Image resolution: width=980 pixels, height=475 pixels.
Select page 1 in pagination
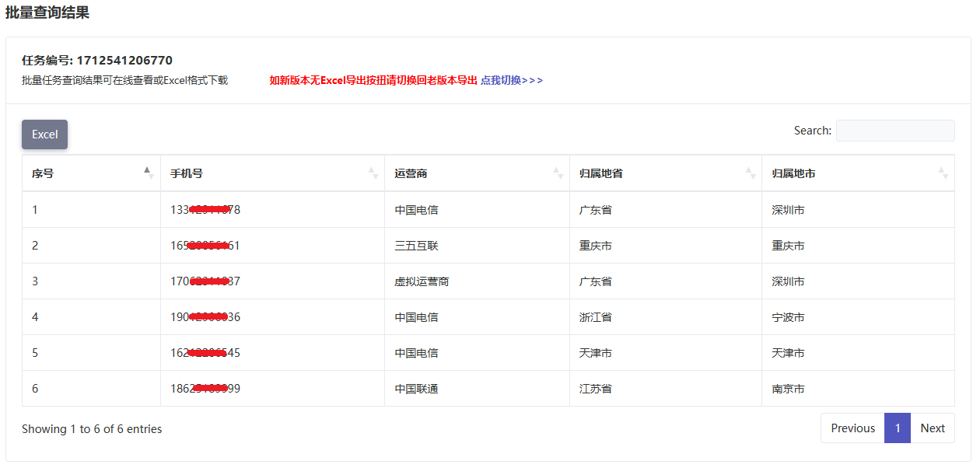[897, 428]
